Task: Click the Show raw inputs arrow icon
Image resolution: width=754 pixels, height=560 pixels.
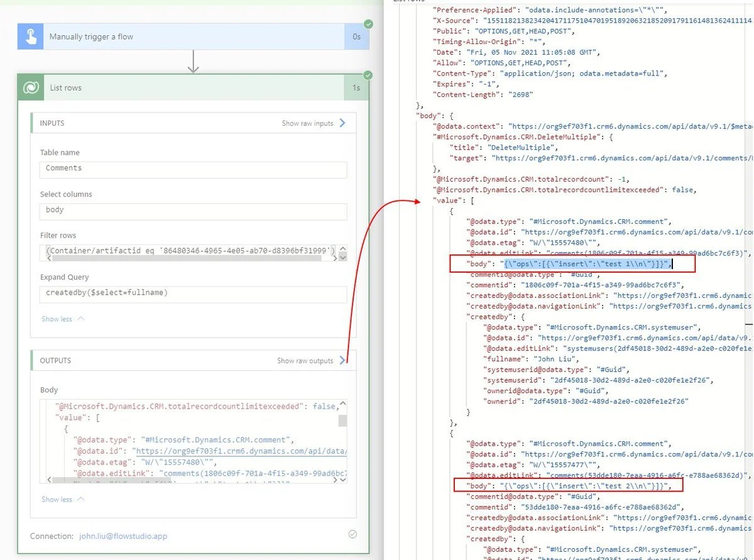Action: pos(342,123)
